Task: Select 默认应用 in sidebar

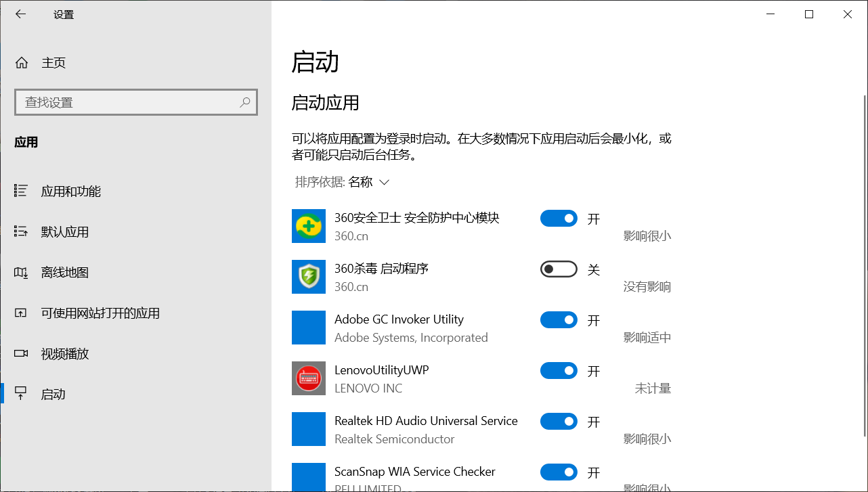Action: (x=135, y=232)
